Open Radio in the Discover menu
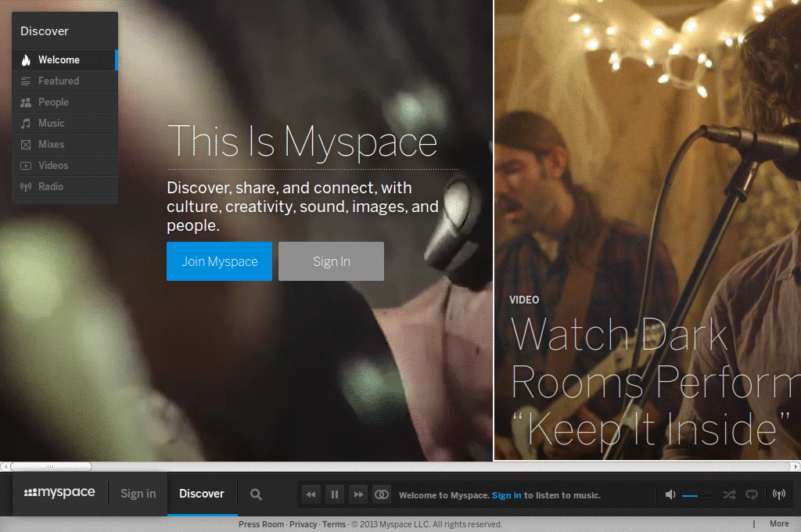801x532 pixels. tap(65, 186)
